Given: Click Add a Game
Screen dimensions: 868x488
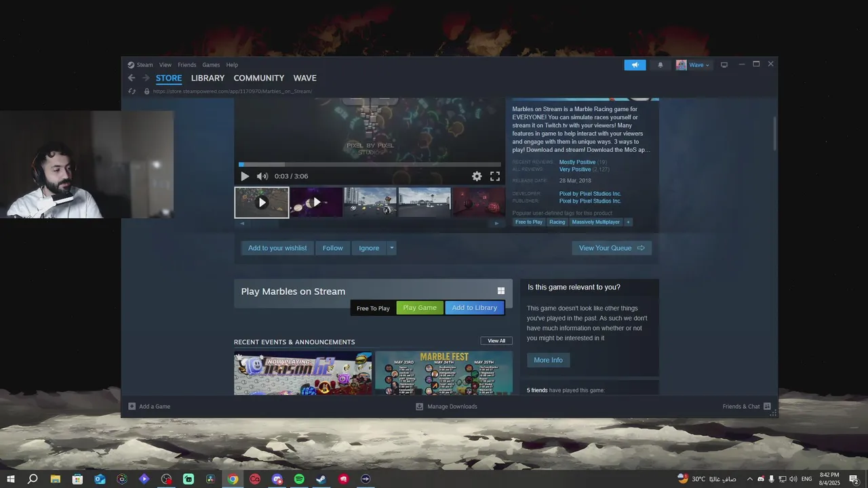Looking at the screenshot, I should coord(149,407).
